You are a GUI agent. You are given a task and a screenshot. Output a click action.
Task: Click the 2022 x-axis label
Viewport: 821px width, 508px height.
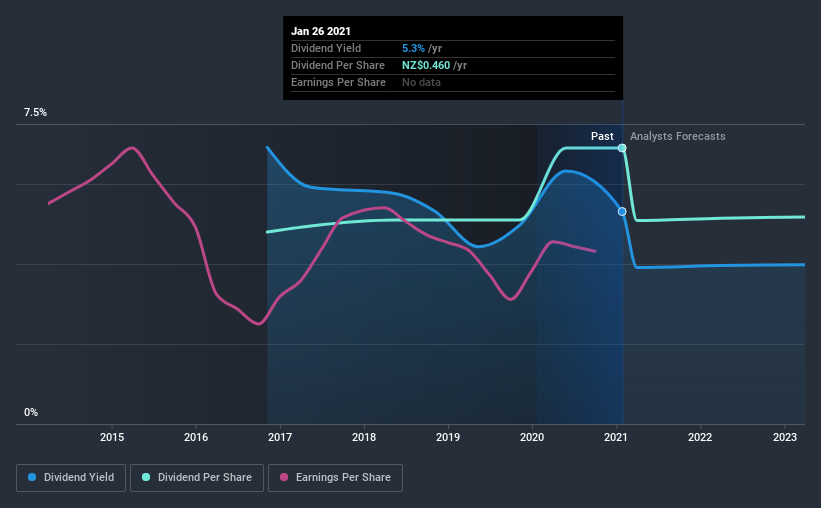tap(700, 437)
